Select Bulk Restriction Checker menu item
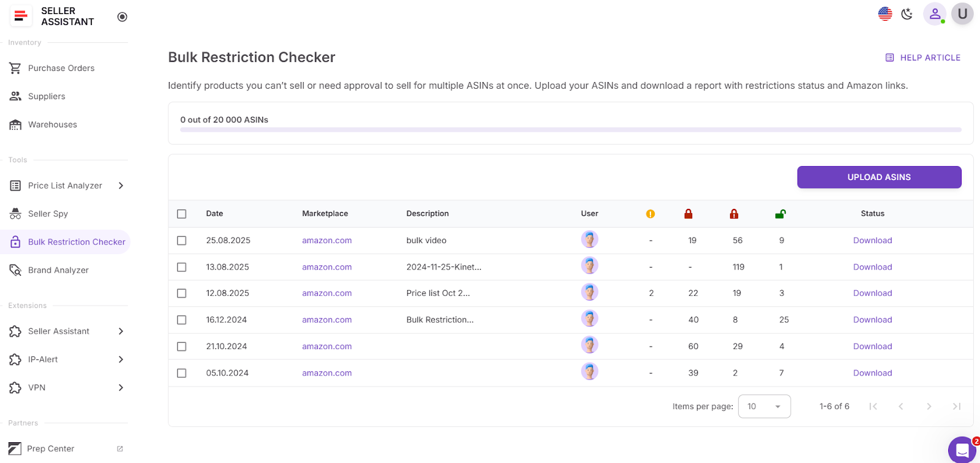The width and height of the screenshot is (980, 463). 65,242
